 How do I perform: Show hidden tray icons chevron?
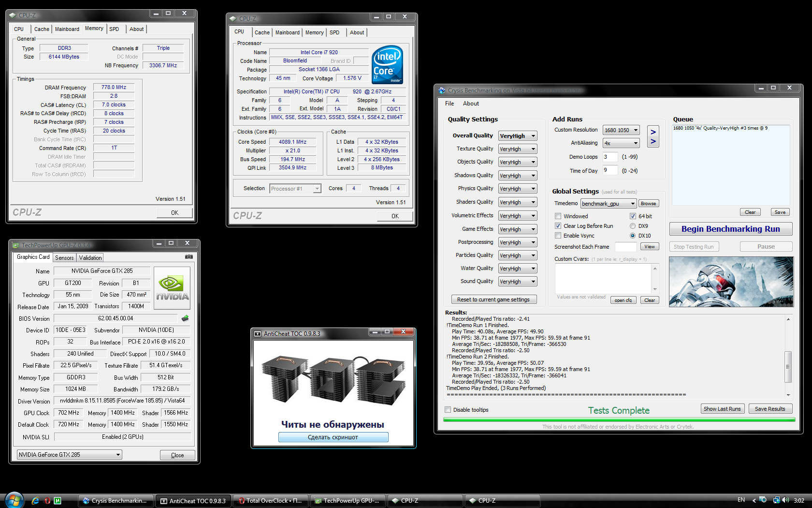(x=754, y=501)
